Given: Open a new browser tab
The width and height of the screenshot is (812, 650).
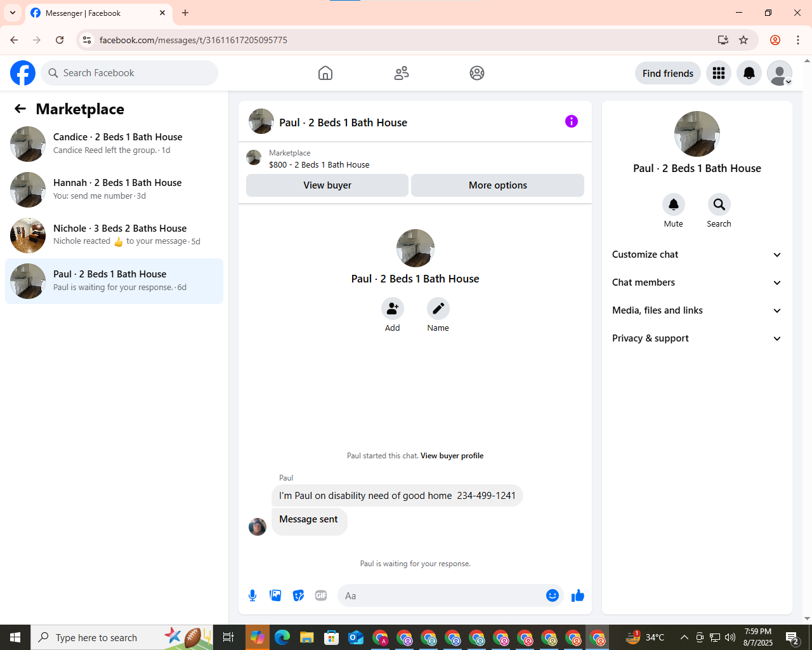Looking at the screenshot, I should coord(185,13).
